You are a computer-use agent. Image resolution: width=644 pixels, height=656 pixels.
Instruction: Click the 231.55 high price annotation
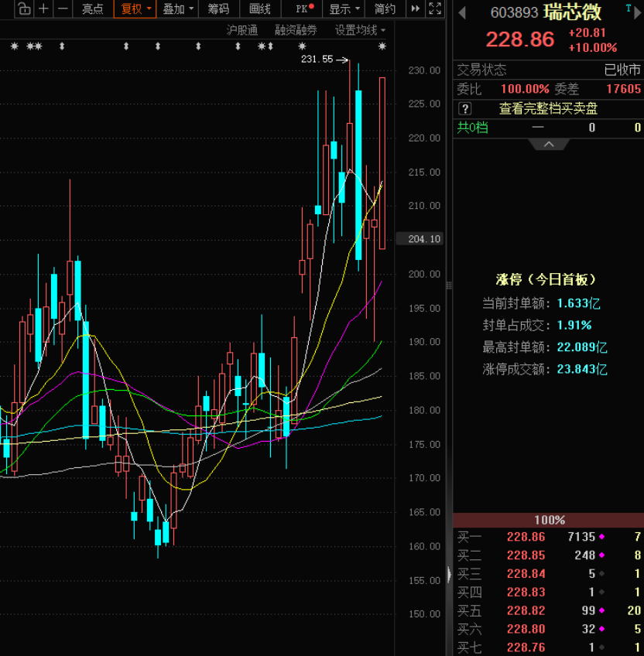tap(317, 60)
